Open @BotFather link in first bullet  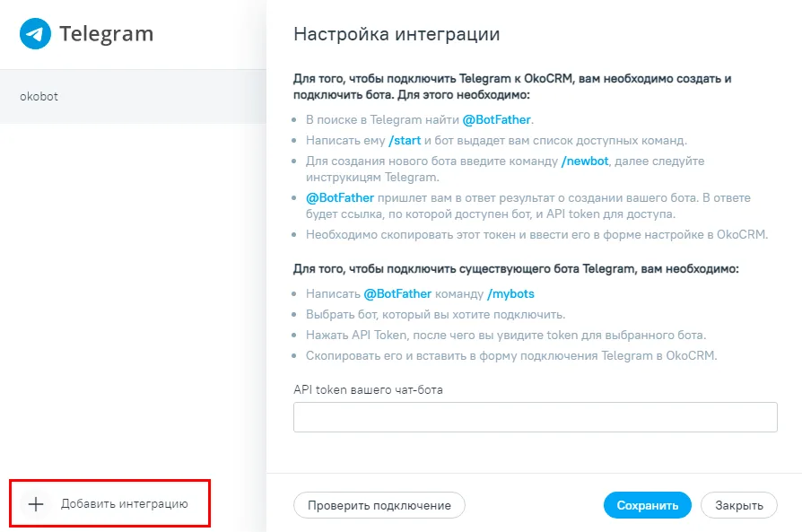pyautogui.click(x=496, y=119)
